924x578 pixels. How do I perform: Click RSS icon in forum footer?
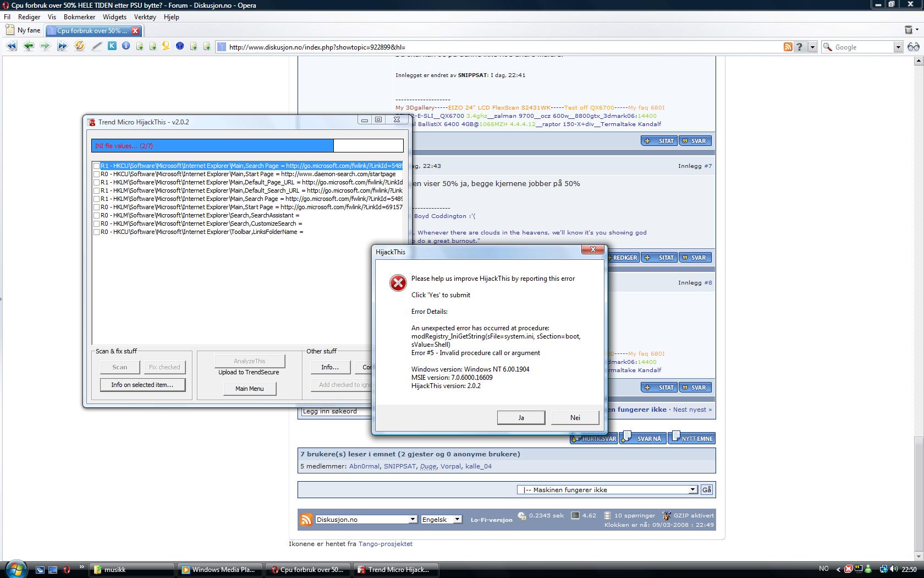point(306,520)
